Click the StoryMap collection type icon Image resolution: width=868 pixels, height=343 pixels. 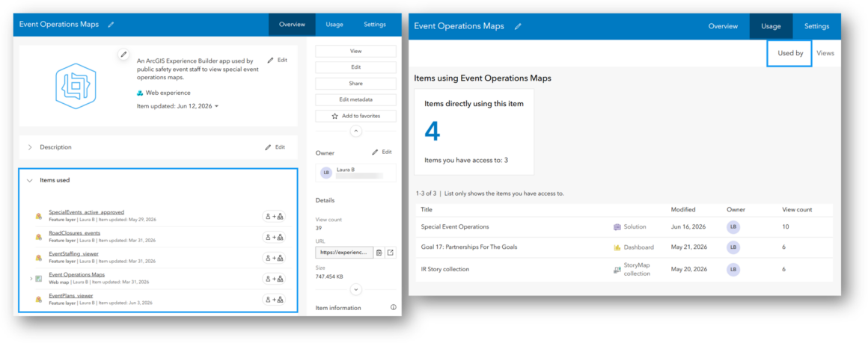click(x=617, y=270)
